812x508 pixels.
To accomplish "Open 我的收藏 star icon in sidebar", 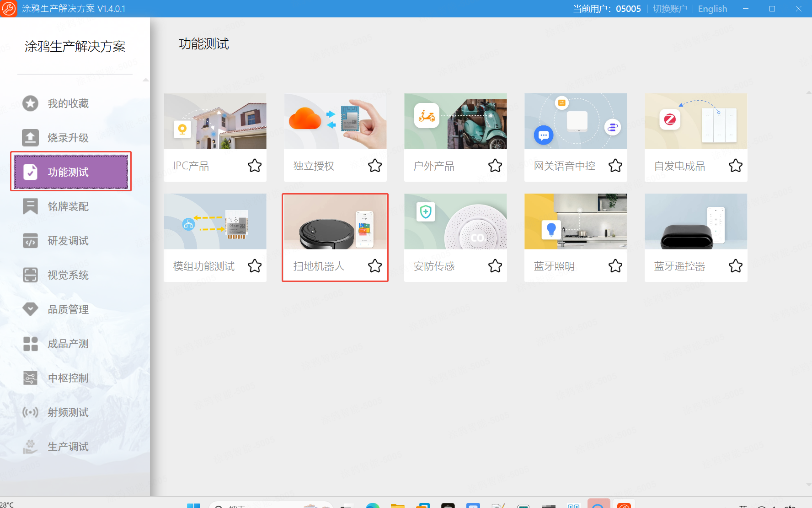I will [30, 103].
